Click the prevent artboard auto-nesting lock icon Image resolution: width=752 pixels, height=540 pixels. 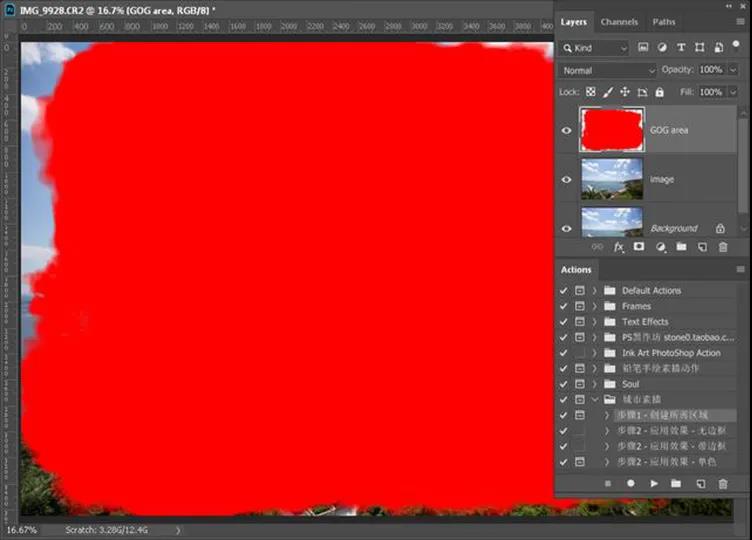642,92
